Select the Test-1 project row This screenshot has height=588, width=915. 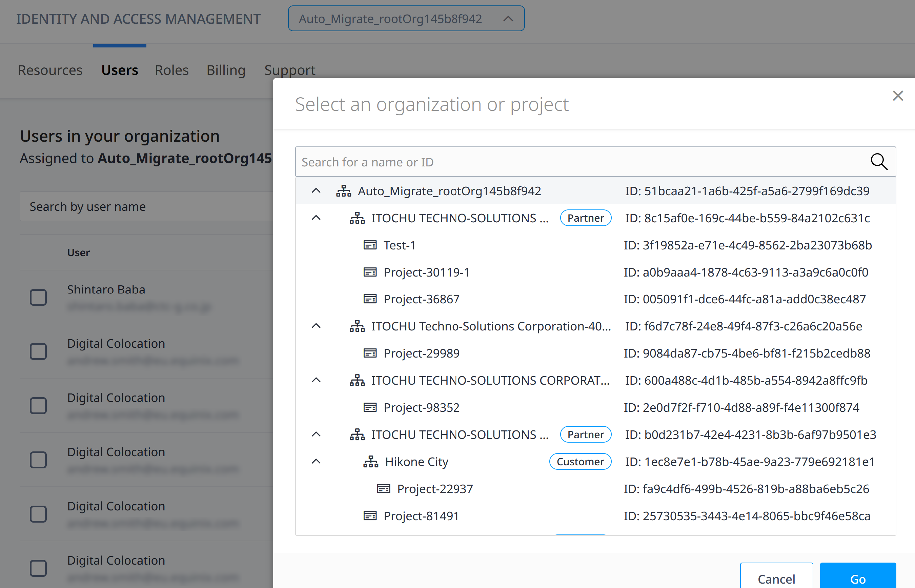[595, 245]
